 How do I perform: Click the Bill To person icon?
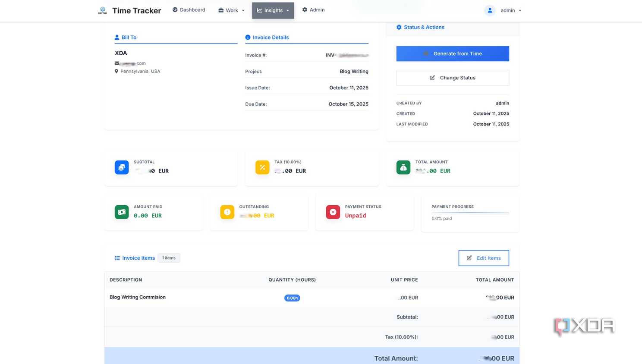117,38
